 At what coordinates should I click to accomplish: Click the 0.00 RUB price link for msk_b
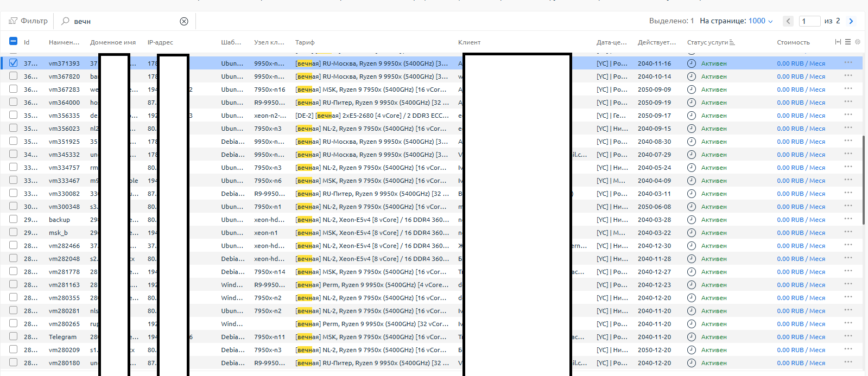pyautogui.click(x=800, y=233)
